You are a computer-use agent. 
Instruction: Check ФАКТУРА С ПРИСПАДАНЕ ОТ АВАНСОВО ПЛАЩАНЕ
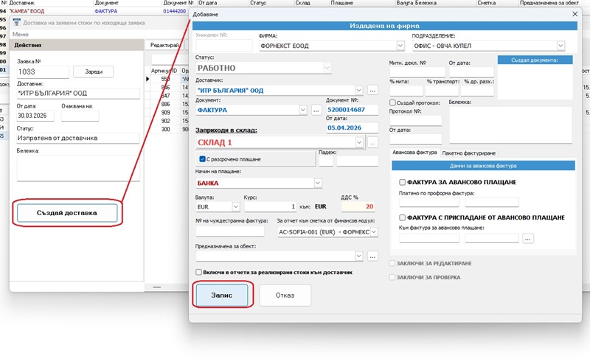coord(402,217)
